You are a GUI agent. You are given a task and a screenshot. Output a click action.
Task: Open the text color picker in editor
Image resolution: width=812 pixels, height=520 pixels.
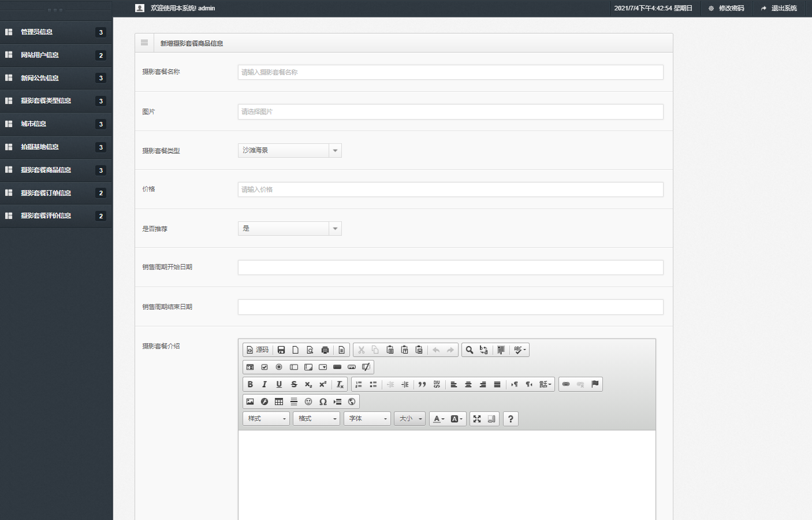pos(438,419)
